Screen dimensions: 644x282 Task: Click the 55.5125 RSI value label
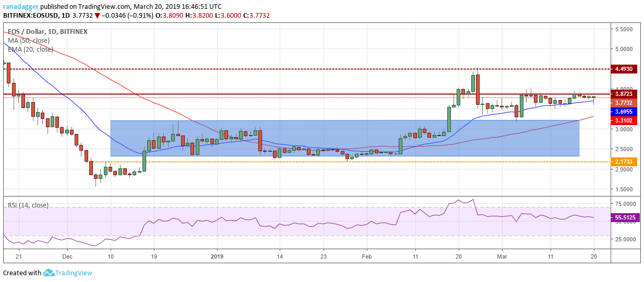tap(625, 216)
